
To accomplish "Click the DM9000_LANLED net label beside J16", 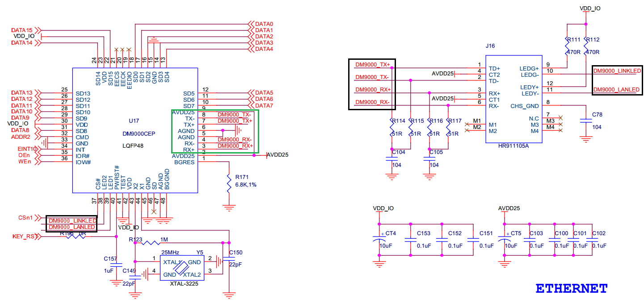I will click(x=616, y=90).
